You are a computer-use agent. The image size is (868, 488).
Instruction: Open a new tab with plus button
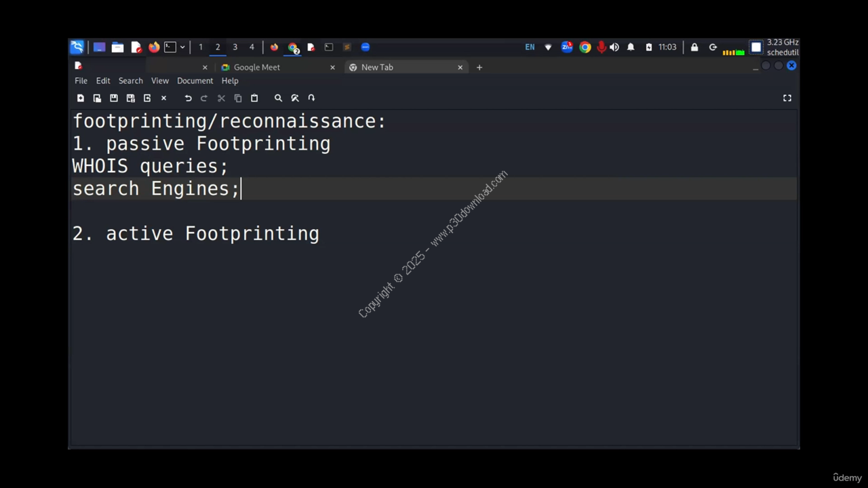tap(479, 67)
